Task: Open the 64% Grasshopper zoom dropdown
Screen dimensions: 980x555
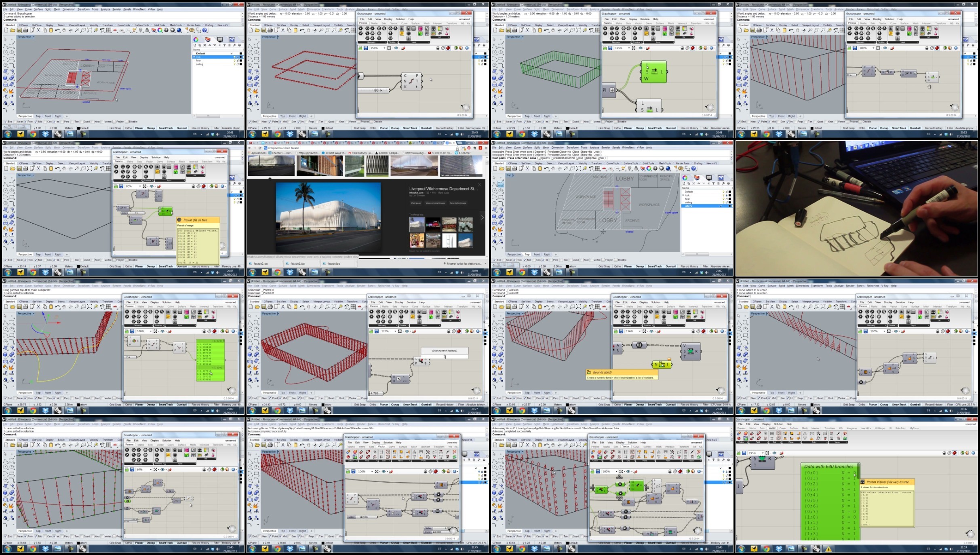Action: click(x=151, y=470)
